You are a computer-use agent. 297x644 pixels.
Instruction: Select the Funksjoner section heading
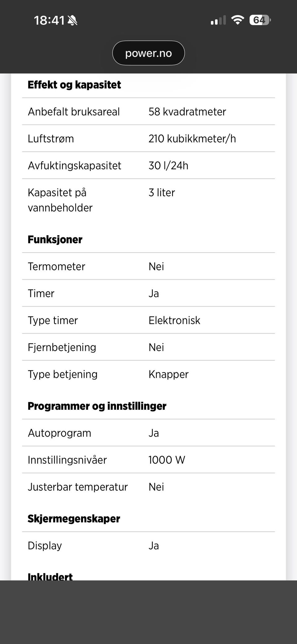coord(55,240)
